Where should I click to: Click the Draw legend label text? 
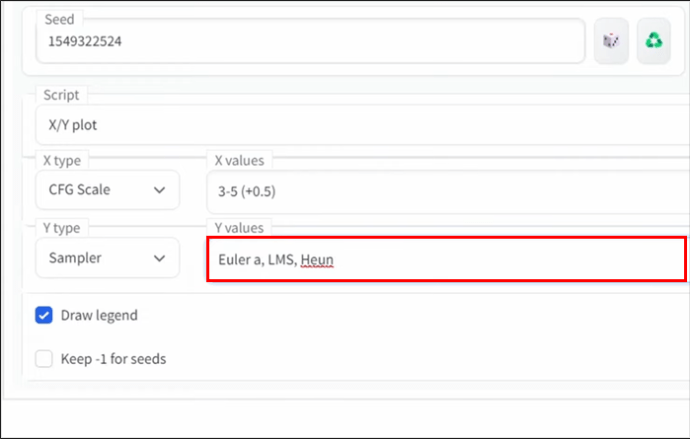click(99, 315)
